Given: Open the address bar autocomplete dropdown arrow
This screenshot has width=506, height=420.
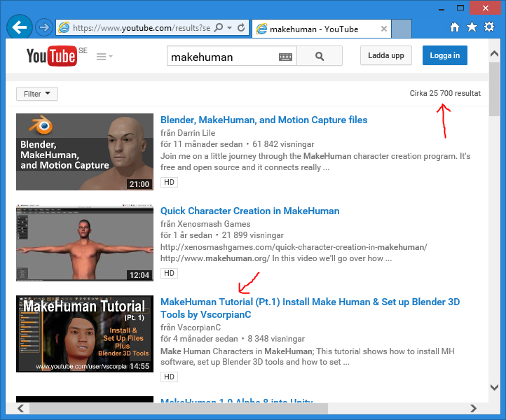Looking at the screenshot, I should [229, 28].
